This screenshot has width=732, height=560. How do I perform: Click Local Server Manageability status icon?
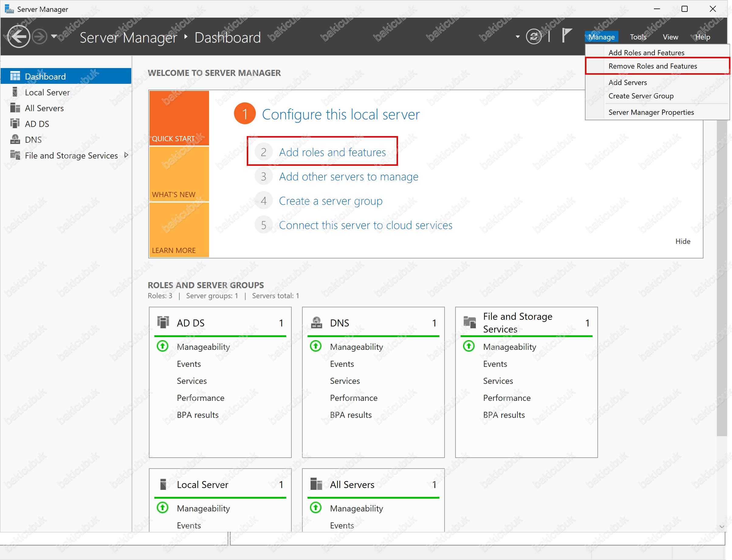(162, 507)
